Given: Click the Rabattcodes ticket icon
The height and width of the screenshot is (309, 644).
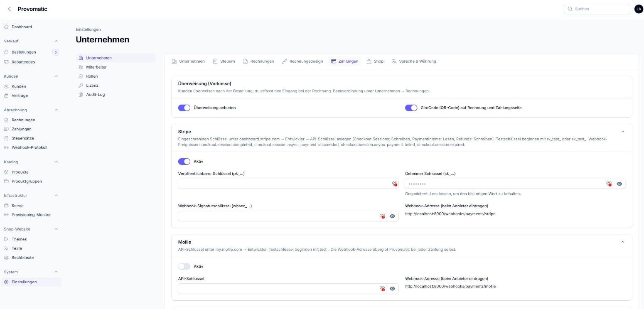Looking at the screenshot, I should tap(6, 62).
